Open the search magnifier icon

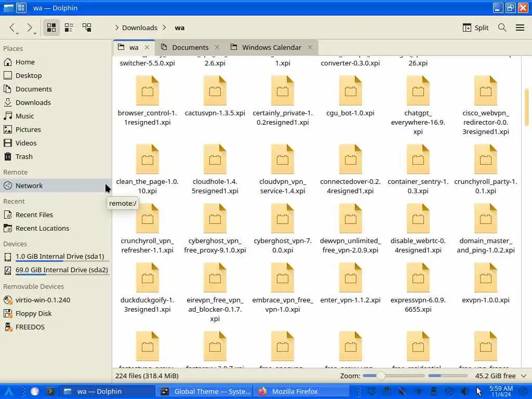pos(502,28)
